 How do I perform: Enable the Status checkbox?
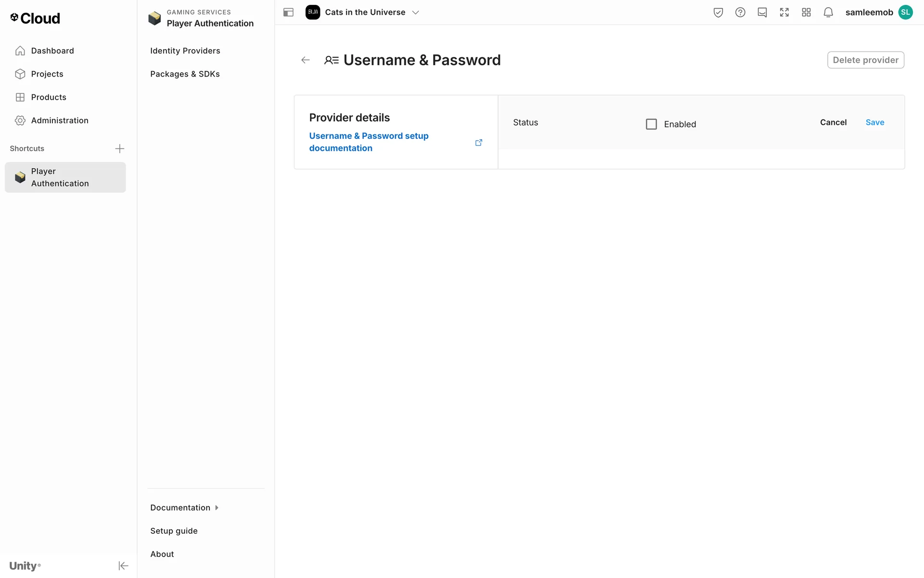pyautogui.click(x=651, y=124)
